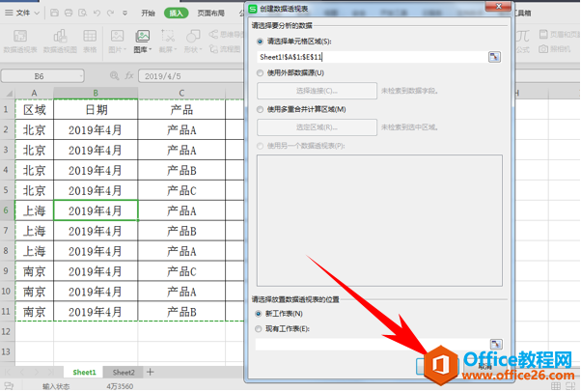Image resolution: width=581 pixels, height=392 pixels.
Task: Switch to the 页面布局 ribbon tab
Action: click(x=211, y=14)
